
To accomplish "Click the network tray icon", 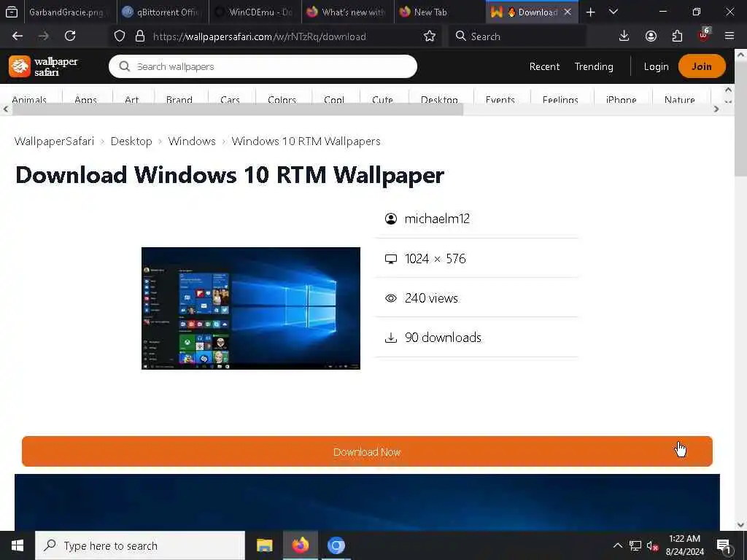I will click(635, 545).
